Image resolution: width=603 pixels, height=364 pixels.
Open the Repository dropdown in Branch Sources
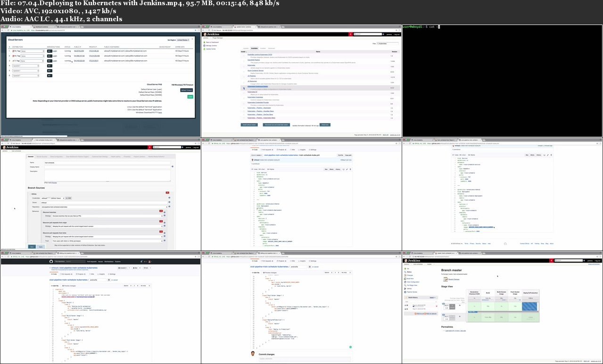tap(104, 207)
